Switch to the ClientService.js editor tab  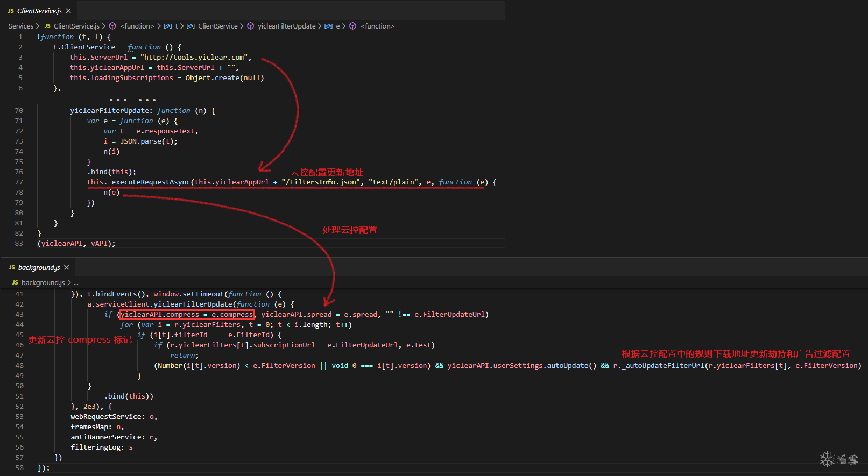(x=39, y=11)
